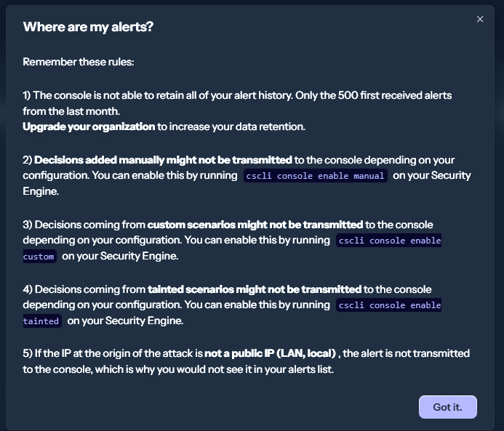Click "on your Security Engine" in rule 4

[x=124, y=321]
